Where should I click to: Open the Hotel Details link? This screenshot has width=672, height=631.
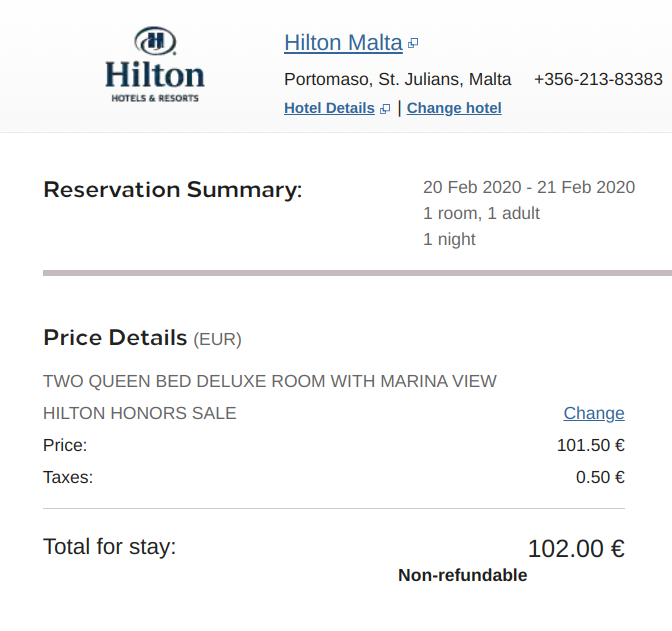pos(329,108)
